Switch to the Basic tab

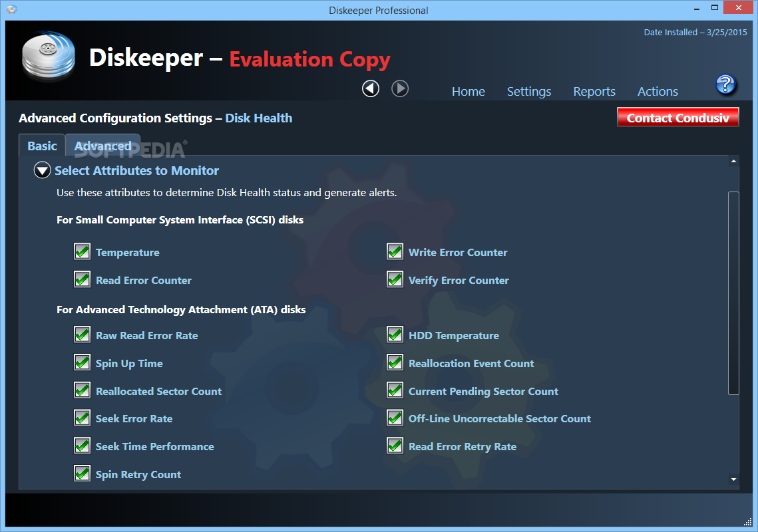coord(42,146)
